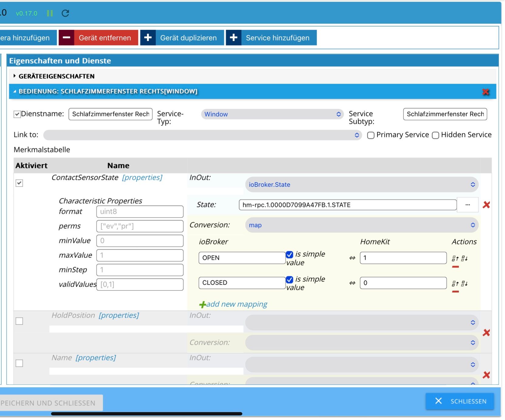Click the State field with hm-rpc address

(x=348, y=205)
